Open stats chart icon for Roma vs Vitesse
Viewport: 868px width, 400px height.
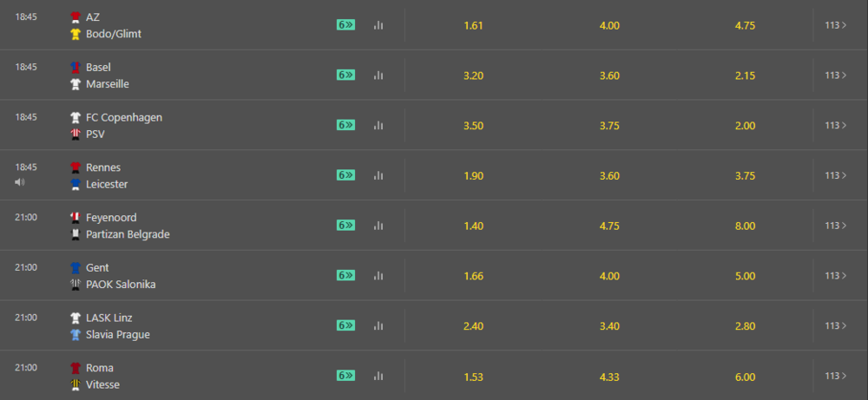click(x=378, y=376)
